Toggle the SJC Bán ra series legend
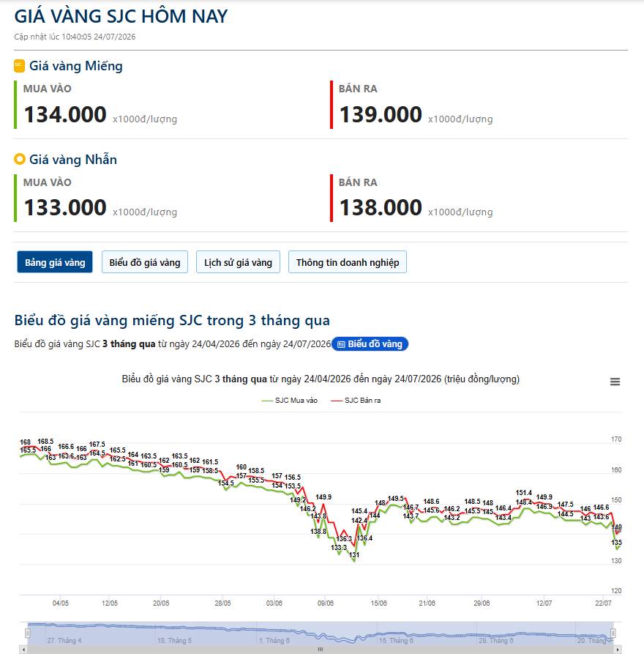Screen dimensions: 644x654 (x=356, y=401)
